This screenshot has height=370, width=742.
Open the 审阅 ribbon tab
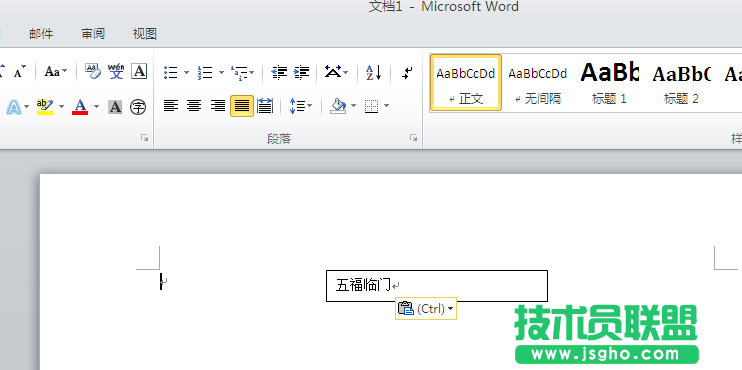93,34
